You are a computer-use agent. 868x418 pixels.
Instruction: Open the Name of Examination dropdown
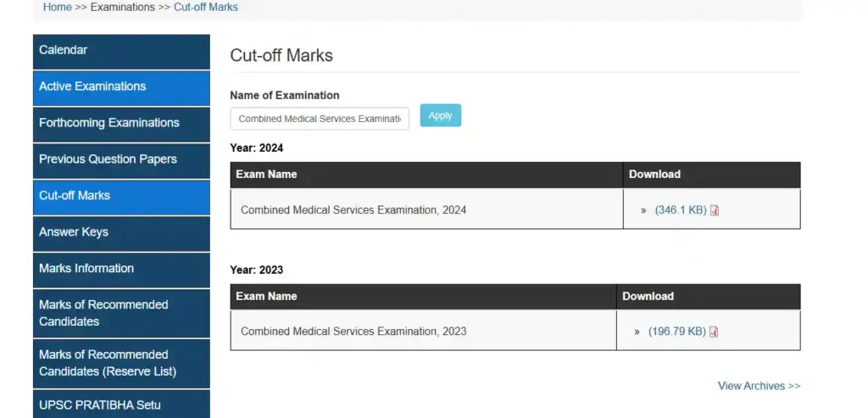pyautogui.click(x=320, y=119)
